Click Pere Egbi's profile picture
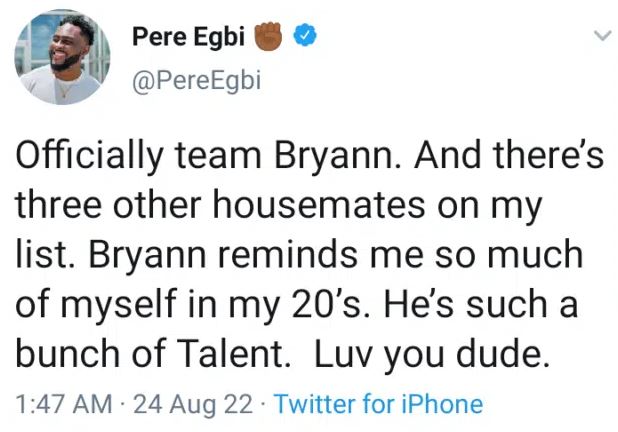This screenshot has width=618, height=432. pos(58,60)
